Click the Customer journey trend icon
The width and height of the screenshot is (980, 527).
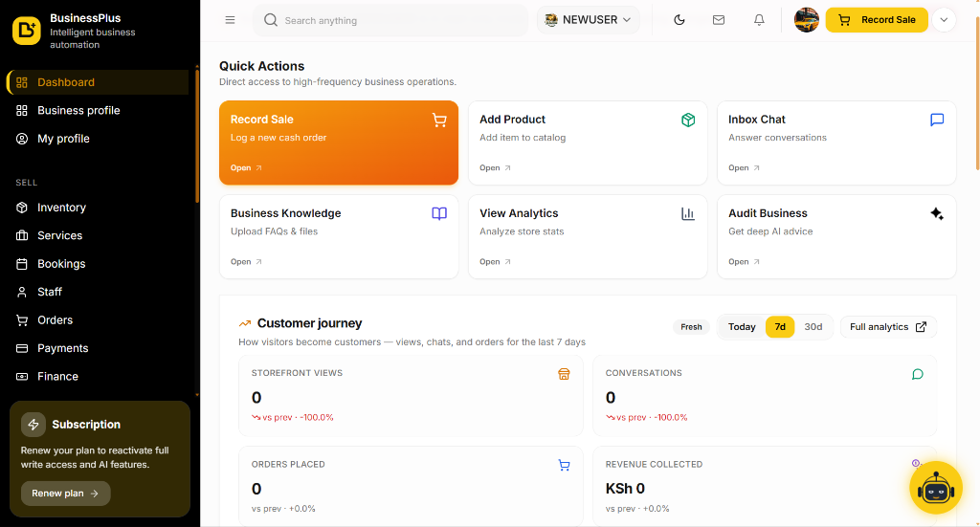pyautogui.click(x=245, y=323)
